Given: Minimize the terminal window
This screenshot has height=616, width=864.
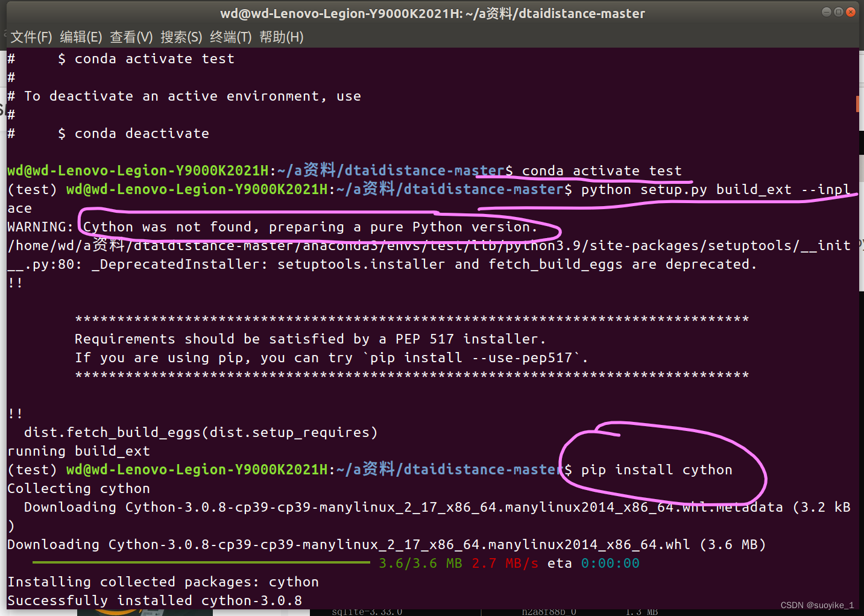Looking at the screenshot, I should tap(825, 11).
